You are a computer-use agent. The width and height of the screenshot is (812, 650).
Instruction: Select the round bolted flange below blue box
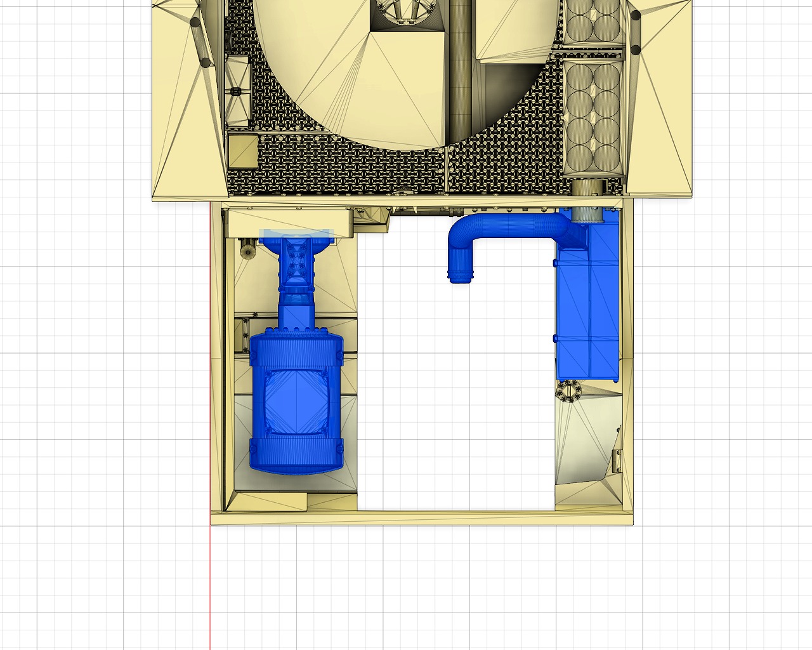click(x=569, y=390)
